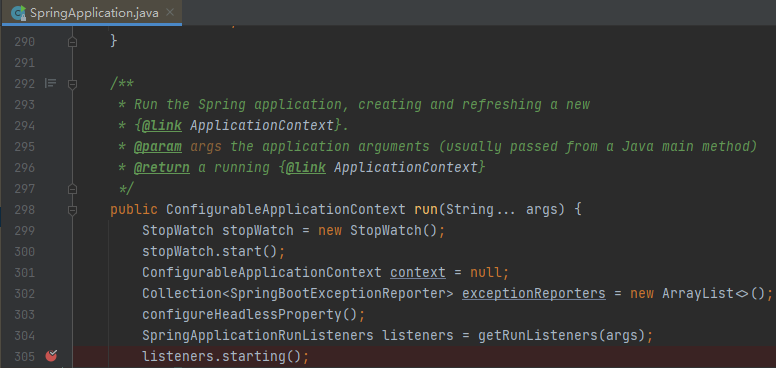Select the SpringApplication.java editor tab
Screen dimensions: 776x368
click(x=91, y=12)
